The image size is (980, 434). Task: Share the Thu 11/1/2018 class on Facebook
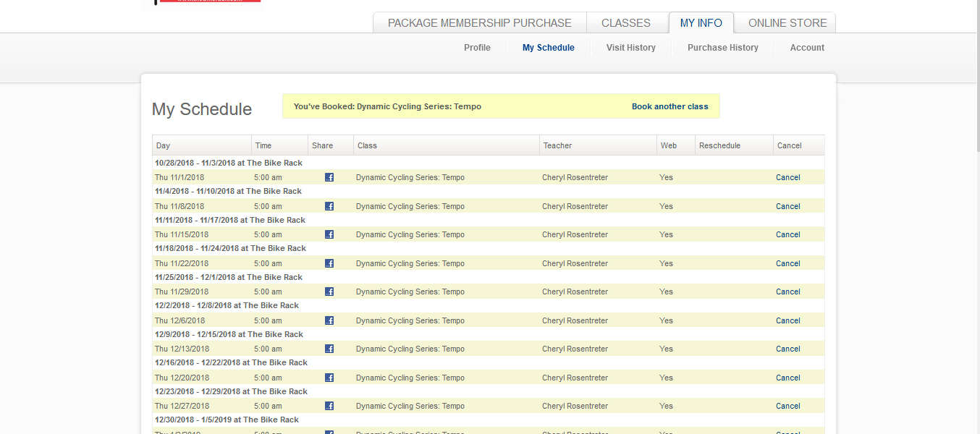click(329, 177)
